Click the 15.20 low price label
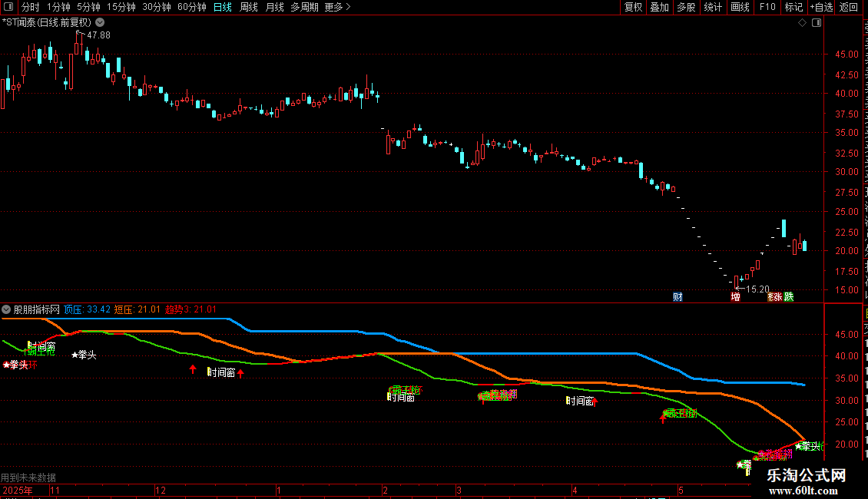 (758, 289)
